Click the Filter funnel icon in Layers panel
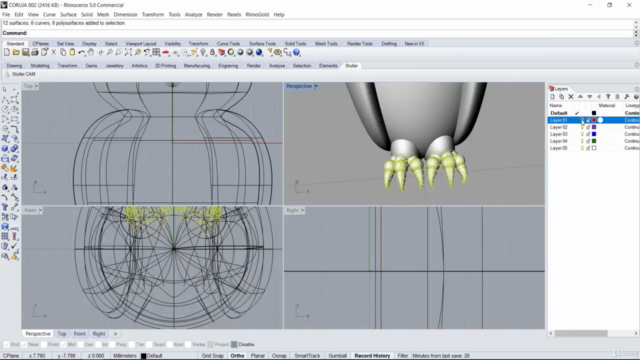The height and width of the screenshot is (360, 640). (x=608, y=97)
